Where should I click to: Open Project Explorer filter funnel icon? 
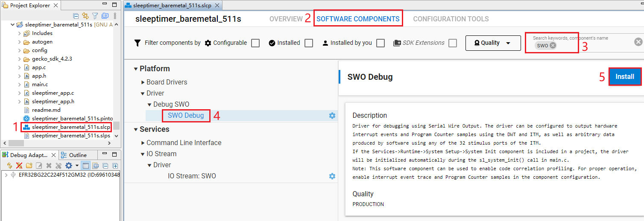point(95,16)
